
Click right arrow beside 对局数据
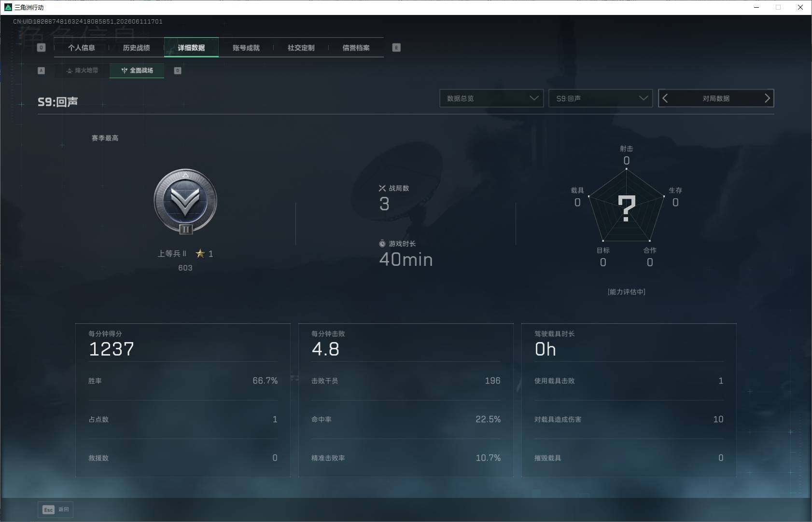(767, 98)
